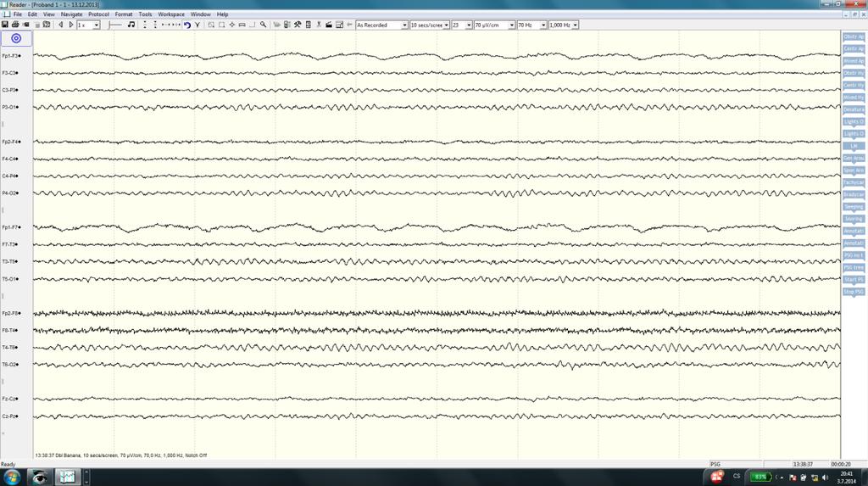Select the Cz-Pz channel label
The height and width of the screenshot is (486, 868).
(x=10, y=416)
